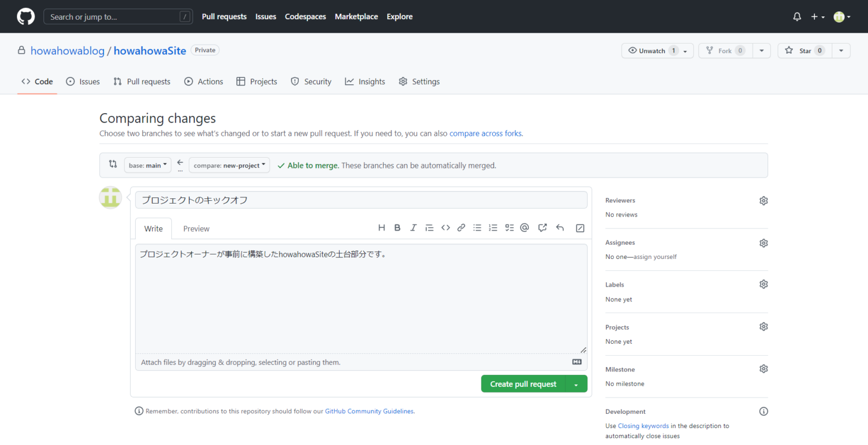Insert a heading with the H icon

pos(381,228)
